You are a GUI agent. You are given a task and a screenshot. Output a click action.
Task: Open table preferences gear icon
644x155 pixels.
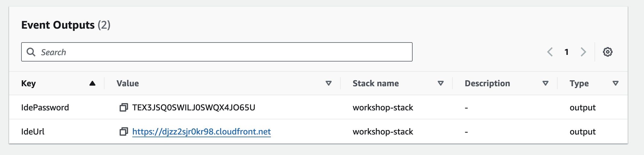(x=607, y=52)
